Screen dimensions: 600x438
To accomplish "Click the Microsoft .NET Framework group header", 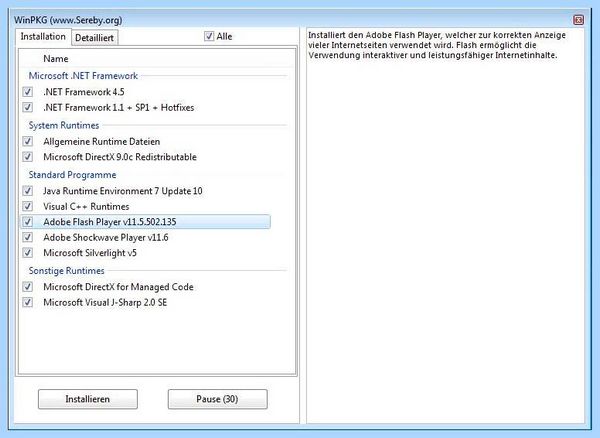I will (83, 76).
